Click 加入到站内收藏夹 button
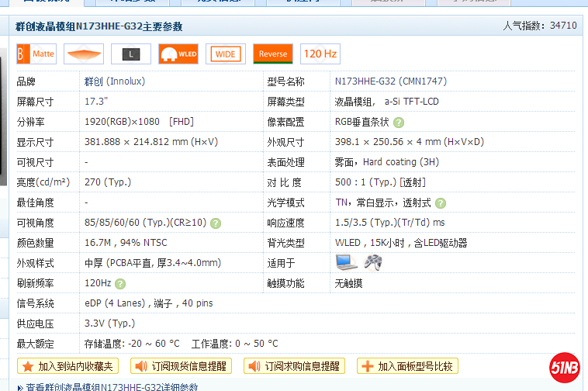Image resolution: width=588 pixels, height=391 pixels. (68, 366)
